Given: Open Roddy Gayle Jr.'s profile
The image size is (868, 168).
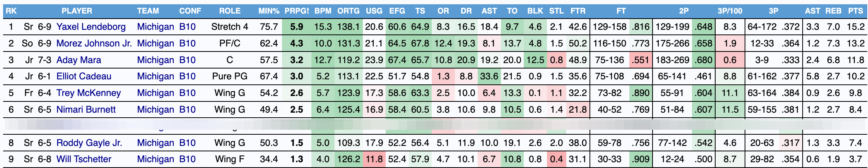Looking at the screenshot, I should pyautogui.click(x=89, y=143).
